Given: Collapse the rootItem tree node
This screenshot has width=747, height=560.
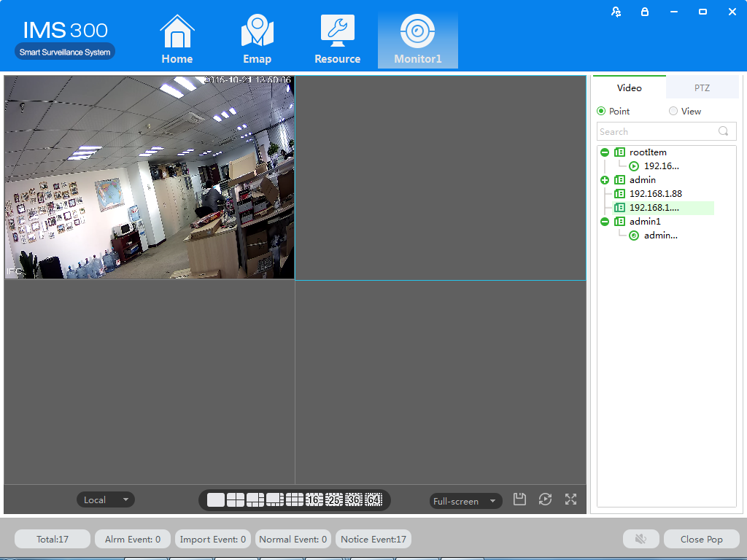Looking at the screenshot, I should (605, 152).
